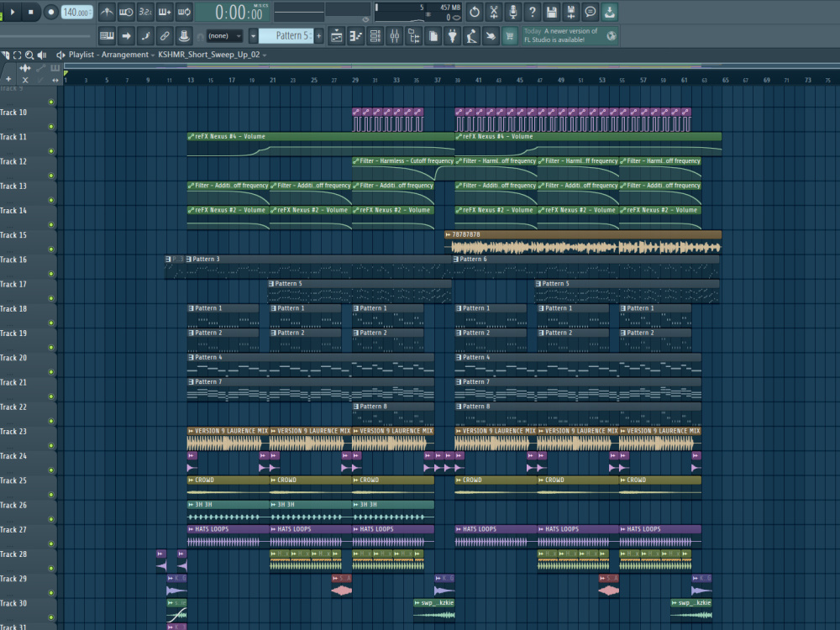Screen dimensions: 840x630
Task: Select the 78787878 audio clip
Action: pyautogui.click(x=583, y=242)
